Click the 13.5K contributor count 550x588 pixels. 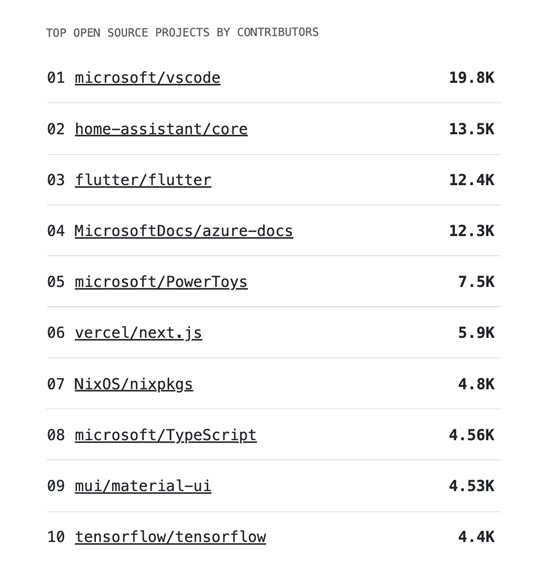pyautogui.click(x=472, y=129)
